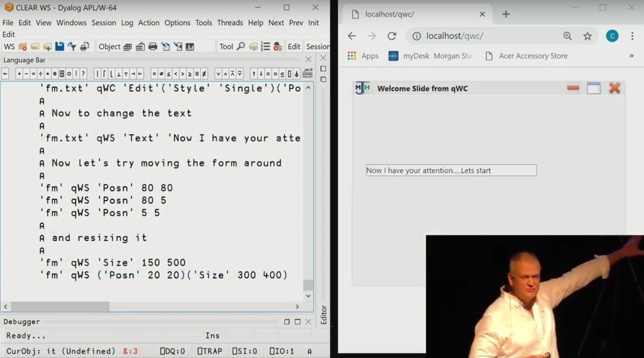Click the printer icon in Object toolbar

(153, 47)
